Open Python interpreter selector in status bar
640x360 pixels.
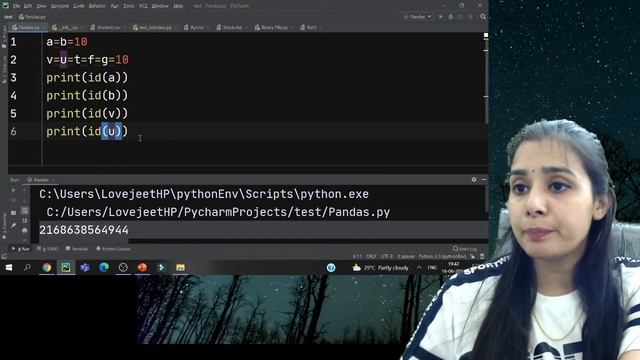click(x=442, y=256)
